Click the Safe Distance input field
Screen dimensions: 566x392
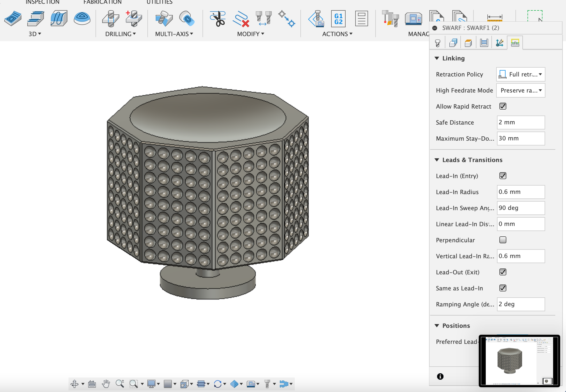pyautogui.click(x=521, y=122)
